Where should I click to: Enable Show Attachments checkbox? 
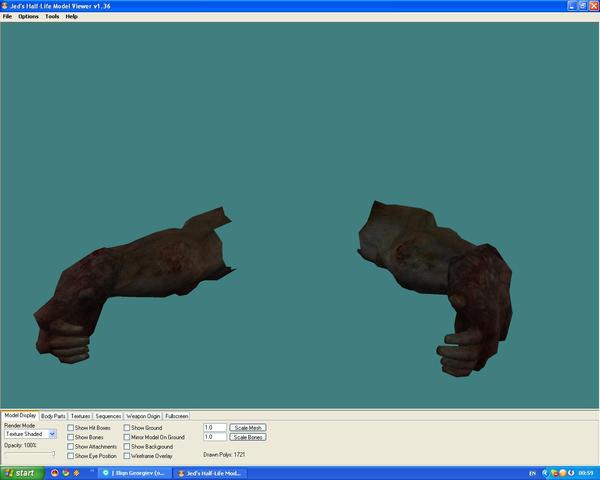pos(70,447)
